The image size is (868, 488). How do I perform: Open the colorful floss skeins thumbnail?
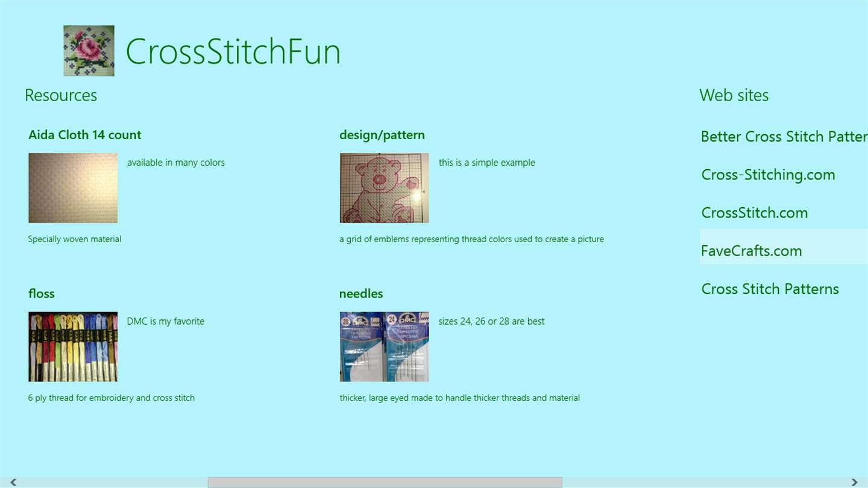pos(73,346)
